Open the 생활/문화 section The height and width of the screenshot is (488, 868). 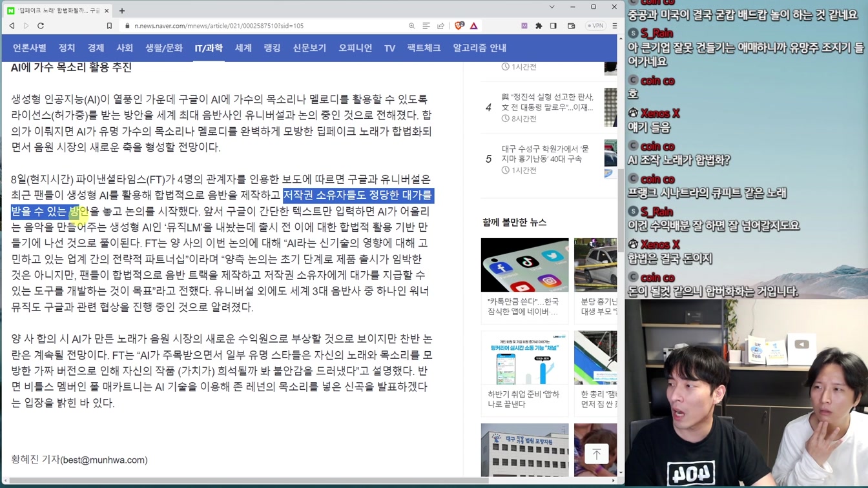point(164,48)
